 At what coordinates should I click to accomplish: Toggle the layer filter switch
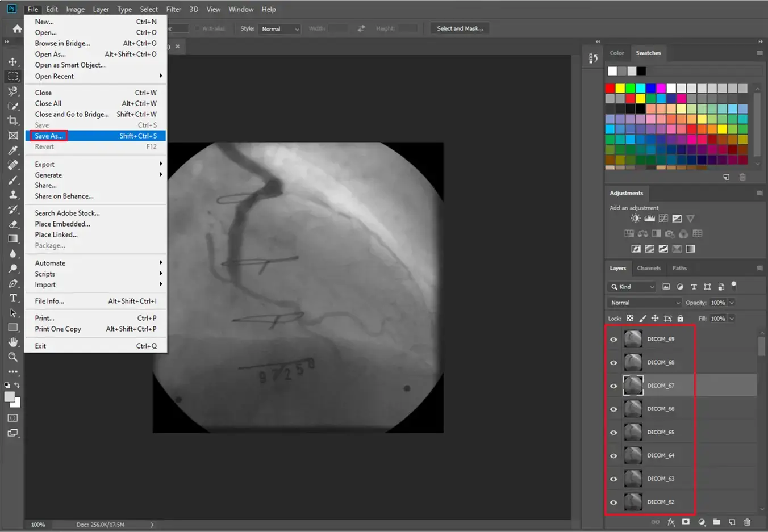pos(733,284)
